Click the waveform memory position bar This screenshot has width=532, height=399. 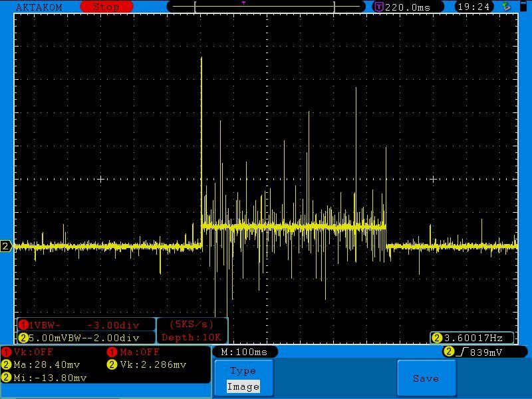coord(266,7)
